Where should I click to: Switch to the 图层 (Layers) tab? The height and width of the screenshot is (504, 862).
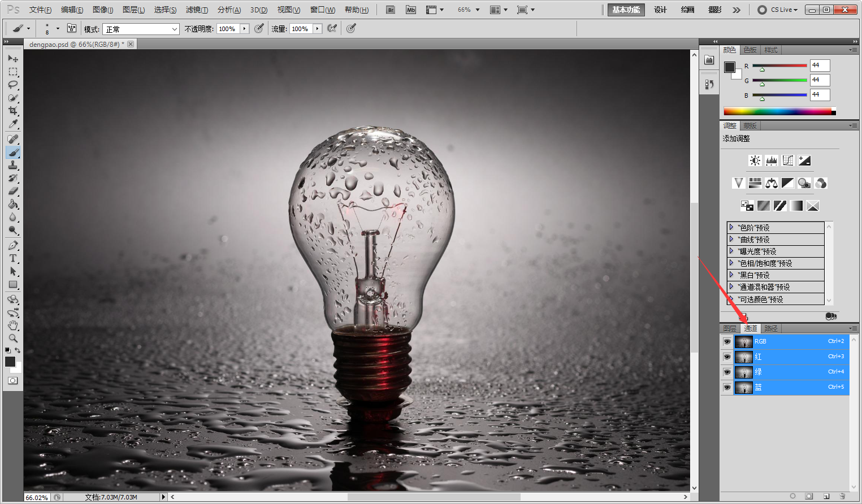730,328
